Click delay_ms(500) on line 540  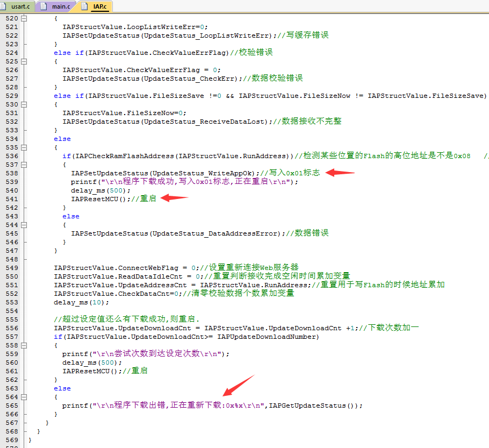[98, 190]
